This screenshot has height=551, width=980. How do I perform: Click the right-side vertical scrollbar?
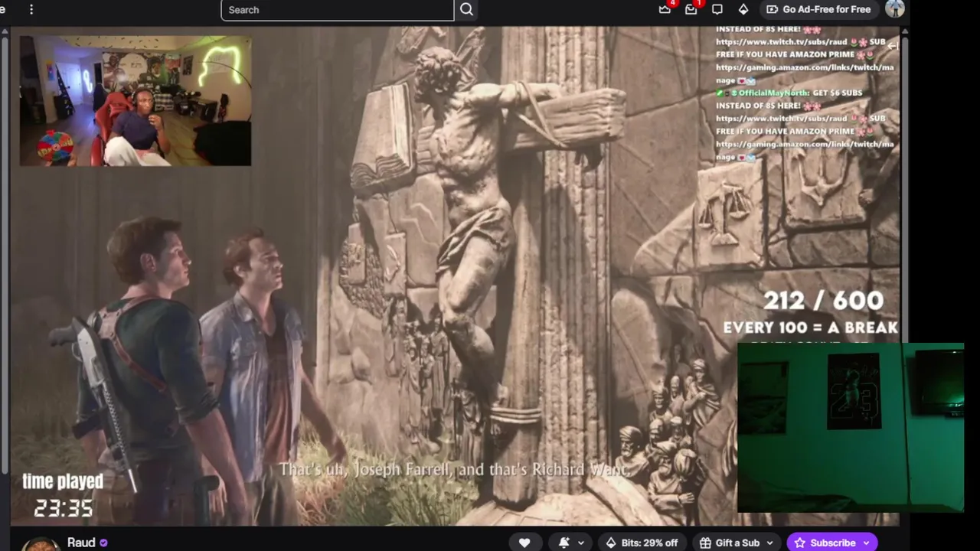click(904, 275)
